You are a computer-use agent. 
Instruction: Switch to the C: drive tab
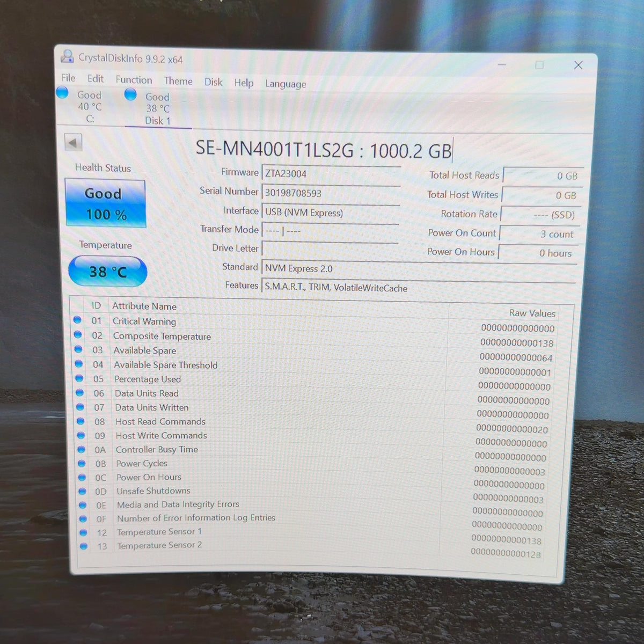click(x=89, y=107)
